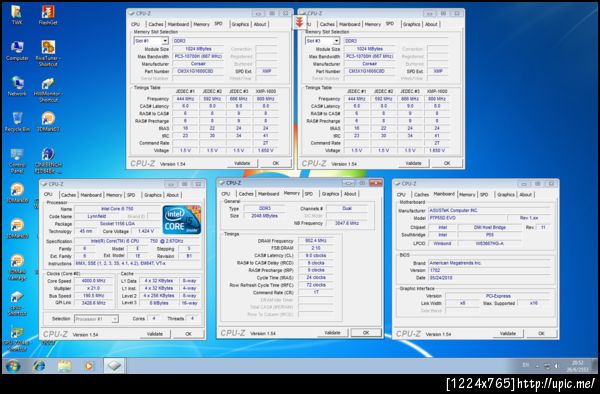The height and width of the screenshot is (394, 600).
Task: Click the volume icon in system tray
Action: (556, 366)
